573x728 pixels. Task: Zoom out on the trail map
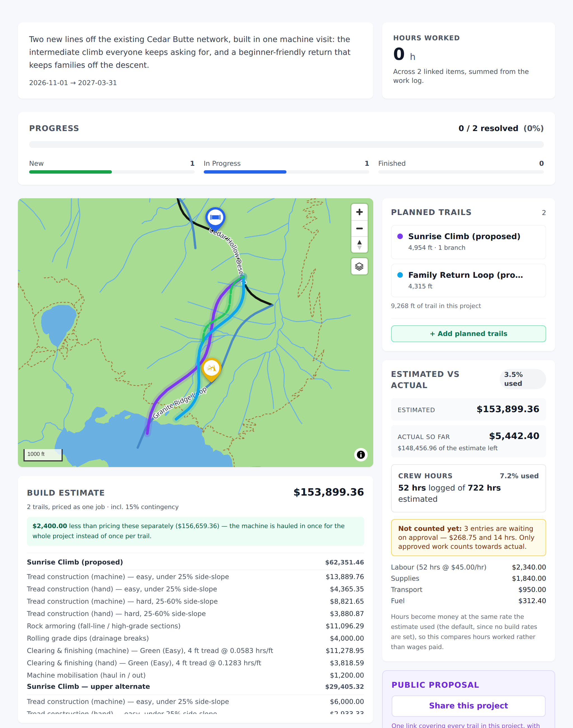click(x=359, y=228)
